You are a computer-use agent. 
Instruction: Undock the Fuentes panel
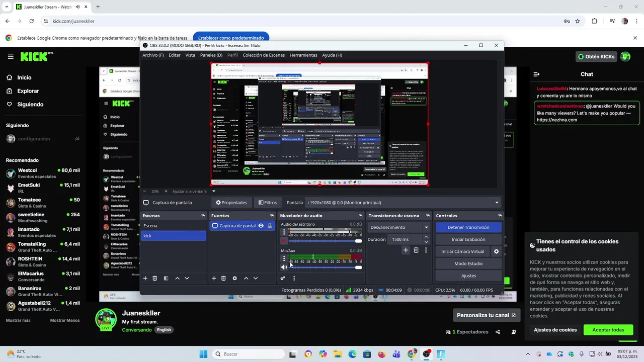pos(272,216)
